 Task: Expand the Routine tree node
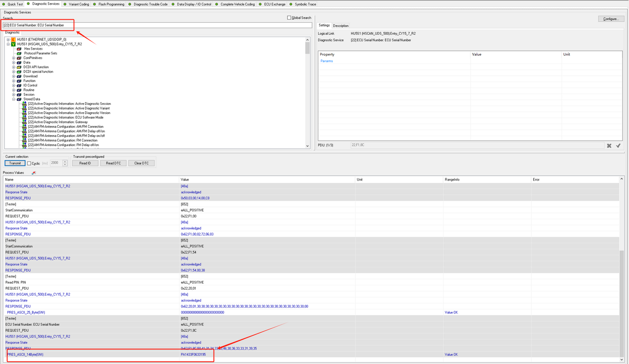(13, 90)
